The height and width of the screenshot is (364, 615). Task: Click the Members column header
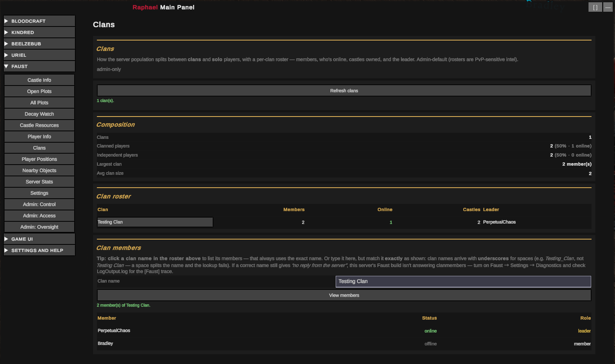[294, 210]
